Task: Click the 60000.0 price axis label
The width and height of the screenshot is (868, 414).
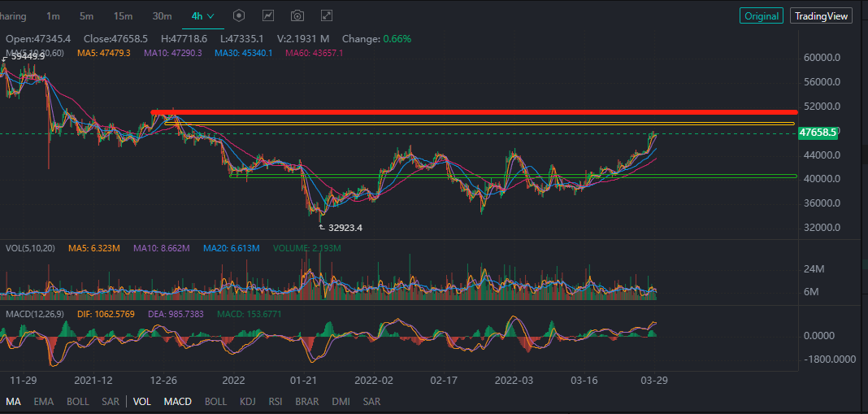Action: pyautogui.click(x=822, y=58)
